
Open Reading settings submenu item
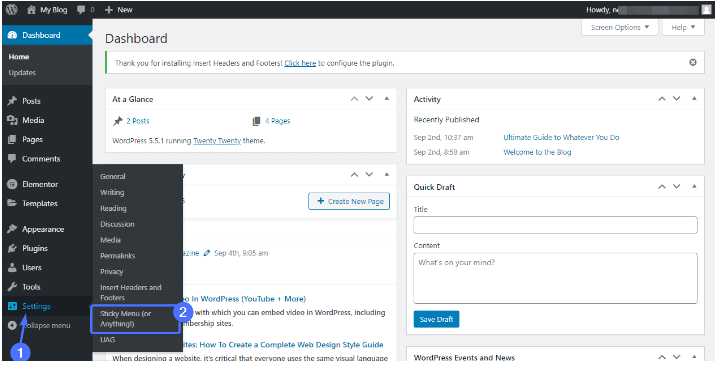coord(113,209)
